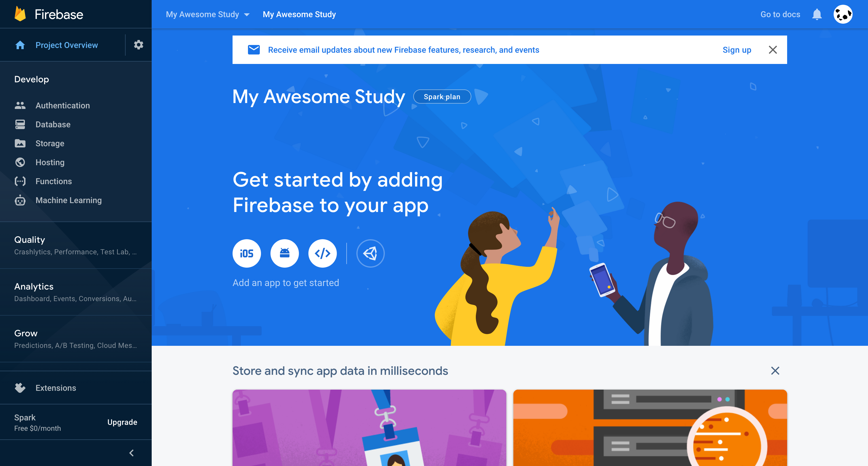Viewport: 868px width, 466px height.
Task: Click the notification bell icon
Action: (x=817, y=15)
